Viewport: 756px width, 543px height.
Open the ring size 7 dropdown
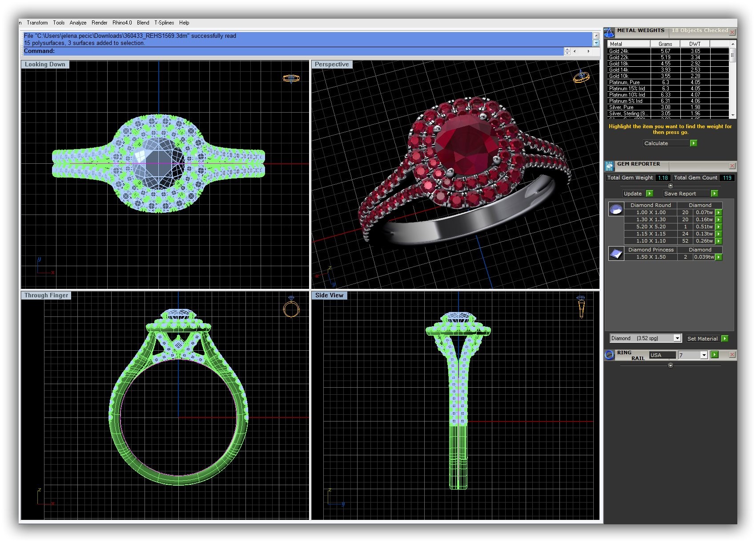(x=704, y=355)
